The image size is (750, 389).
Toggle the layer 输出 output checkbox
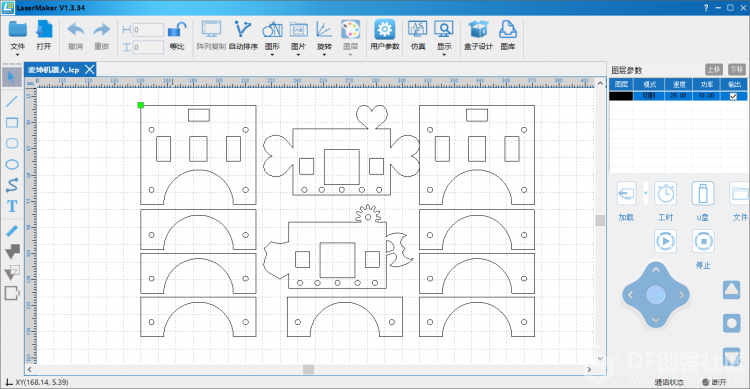pos(733,96)
